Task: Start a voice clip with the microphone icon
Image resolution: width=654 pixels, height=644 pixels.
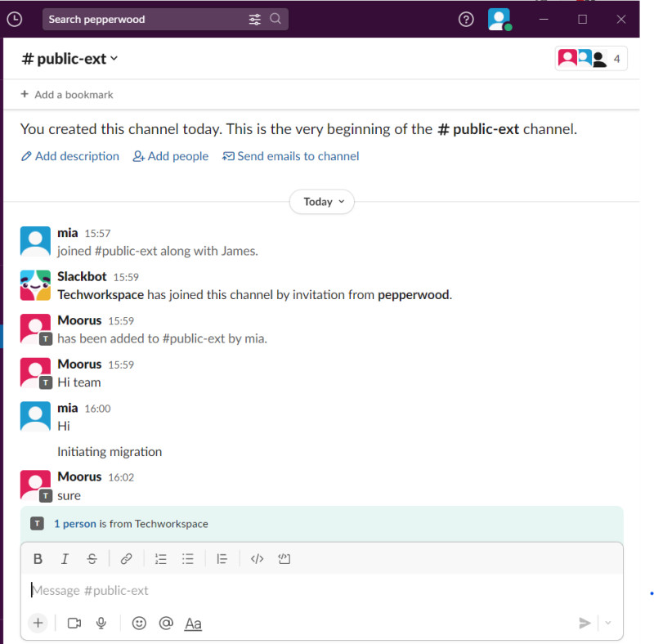Action: point(101,623)
